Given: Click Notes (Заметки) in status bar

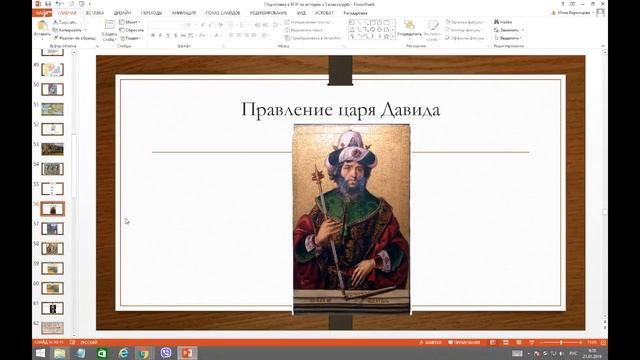Looking at the screenshot, I should (430, 342).
